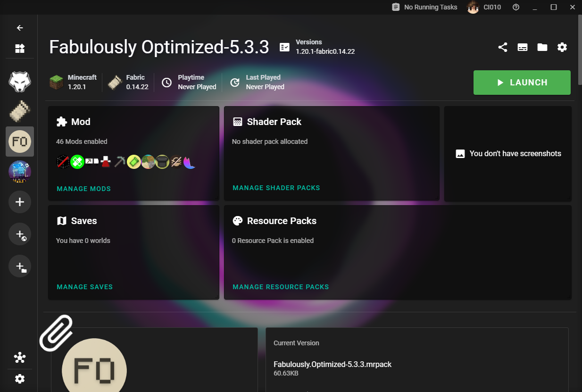The width and height of the screenshot is (582, 392).
Task: Click the Playtime clock icon
Action: (x=167, y=83)
